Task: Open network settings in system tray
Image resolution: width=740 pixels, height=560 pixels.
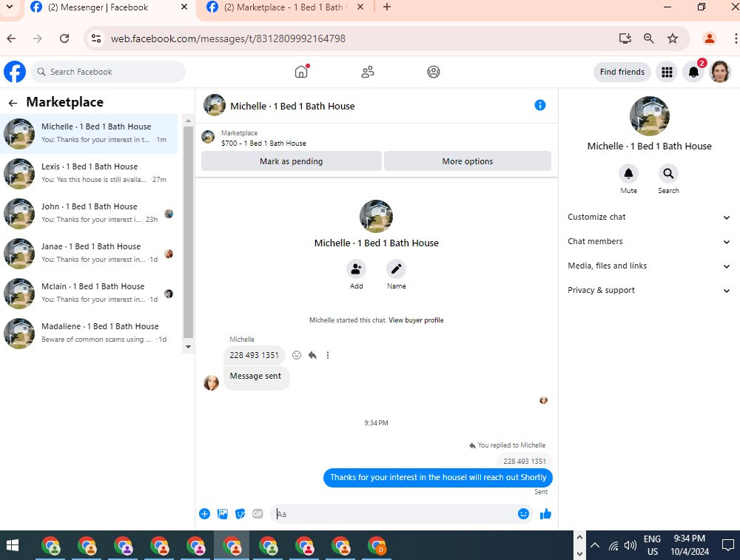Action: 613,546
